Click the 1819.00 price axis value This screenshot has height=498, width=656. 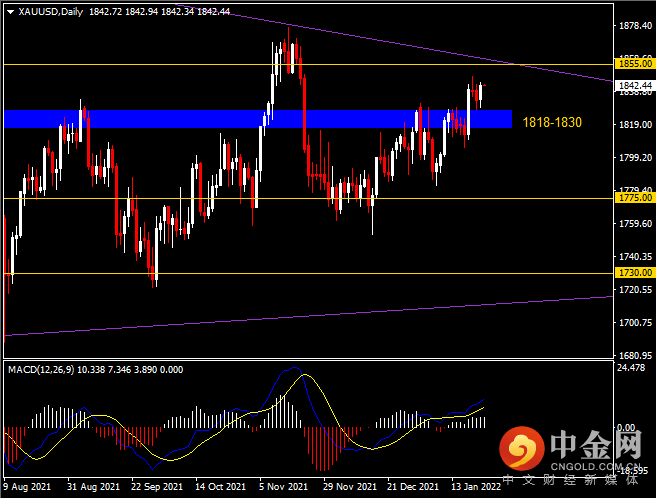click(x=635, y=124)
